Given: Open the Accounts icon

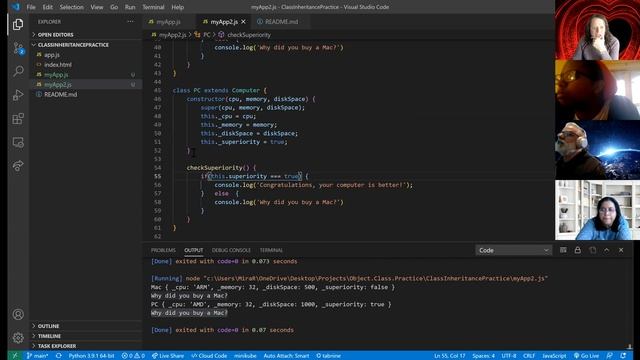Looking at the screenshot, I should point(18,314).
